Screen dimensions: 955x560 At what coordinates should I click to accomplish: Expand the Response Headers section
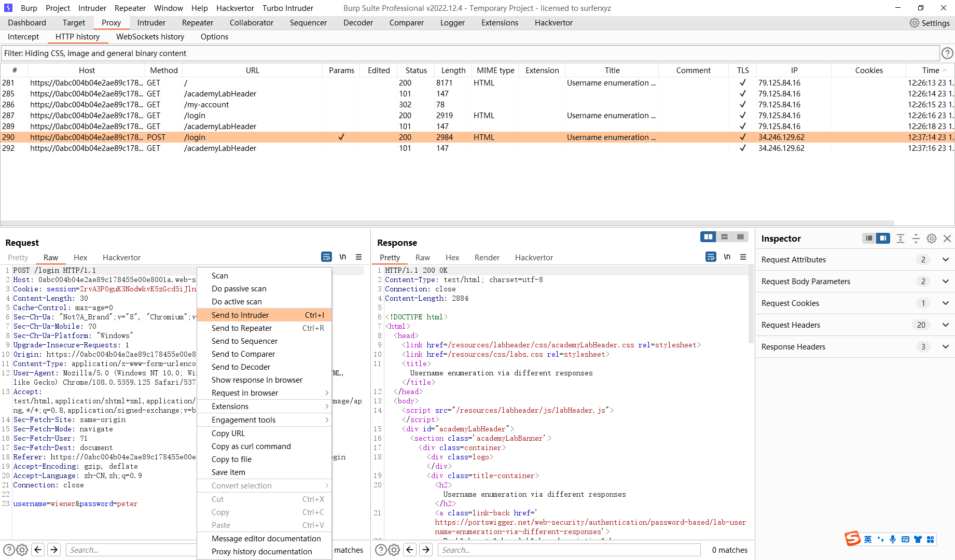(x=945, y=346)
